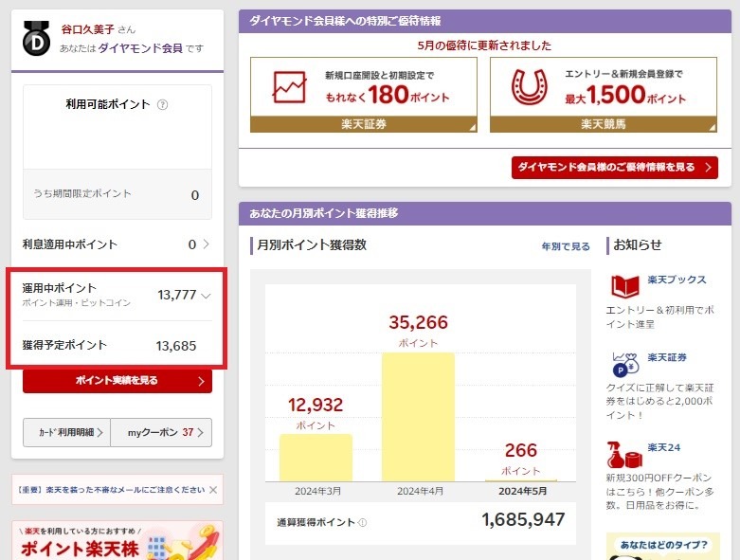740x560 pixels.
Task: Click the Rakuten Keiba horseshoe icon
Action: (530, 87)
